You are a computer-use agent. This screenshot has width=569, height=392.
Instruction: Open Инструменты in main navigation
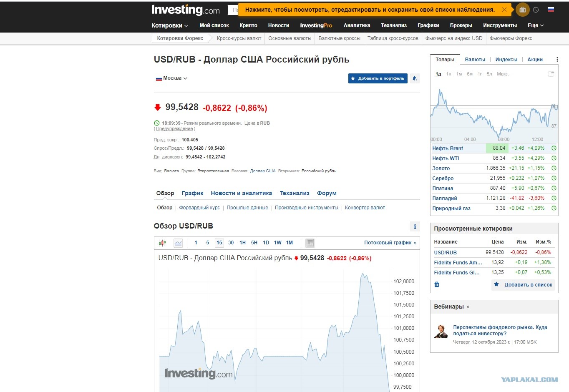point(500,25)
